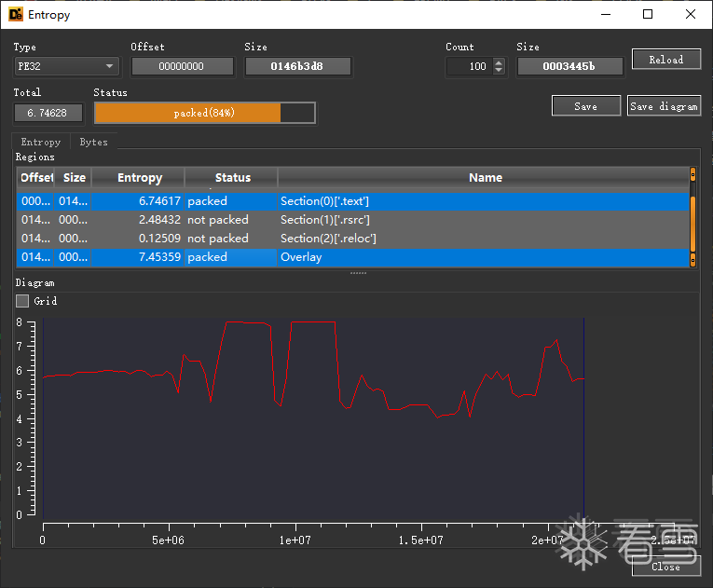
Task: Close the Entropy window with the X
Action: tap(691, 15)
